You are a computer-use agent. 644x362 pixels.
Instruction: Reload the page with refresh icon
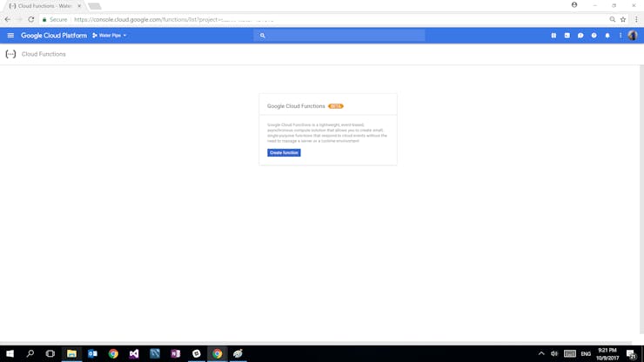(x=31, y=19)
